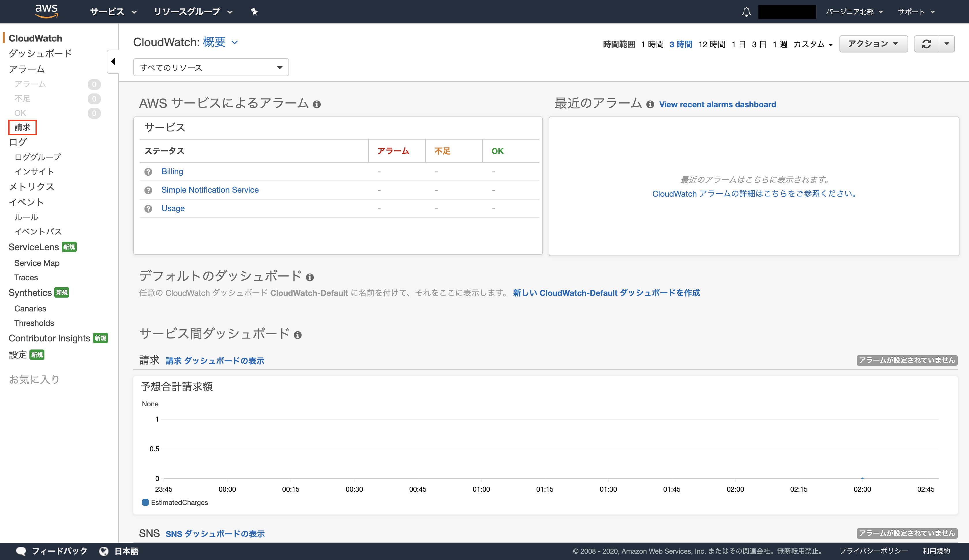
Task: Open the View recent alarms dashboard link
Action: [x=717, y=104]
